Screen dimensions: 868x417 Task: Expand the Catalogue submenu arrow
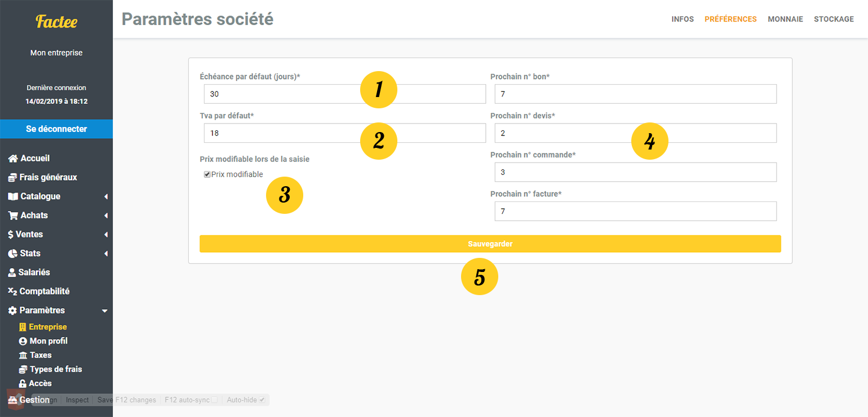pos(104,196)
